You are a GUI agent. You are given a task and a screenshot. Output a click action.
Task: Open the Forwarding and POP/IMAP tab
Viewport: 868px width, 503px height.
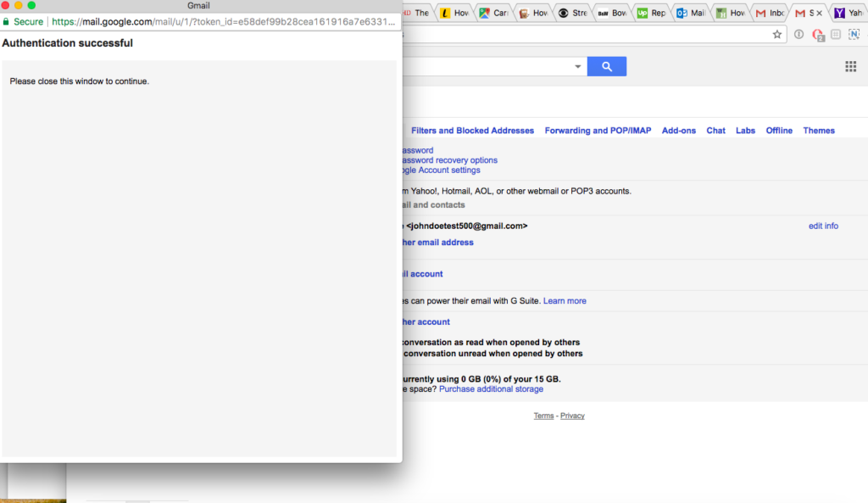(x=598, y=131)
